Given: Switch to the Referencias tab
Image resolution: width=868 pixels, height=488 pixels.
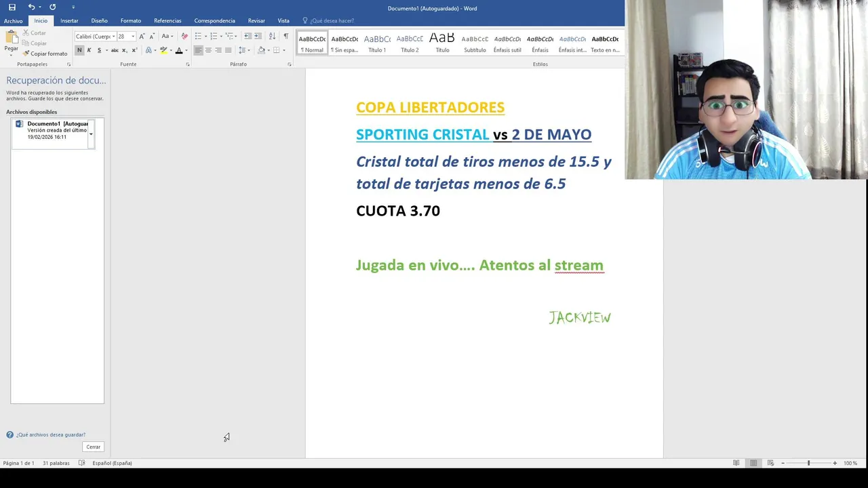Looking at the screenshot, I should tap(167, 21).
